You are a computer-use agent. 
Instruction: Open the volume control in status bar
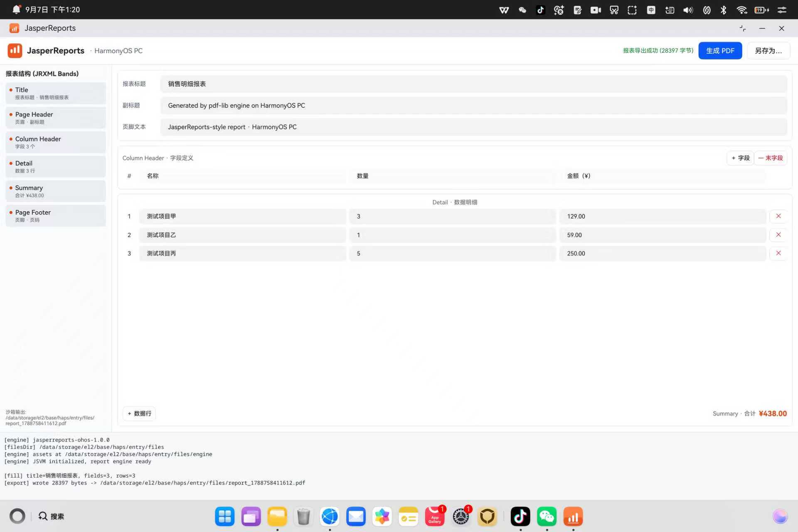[688, 10]
